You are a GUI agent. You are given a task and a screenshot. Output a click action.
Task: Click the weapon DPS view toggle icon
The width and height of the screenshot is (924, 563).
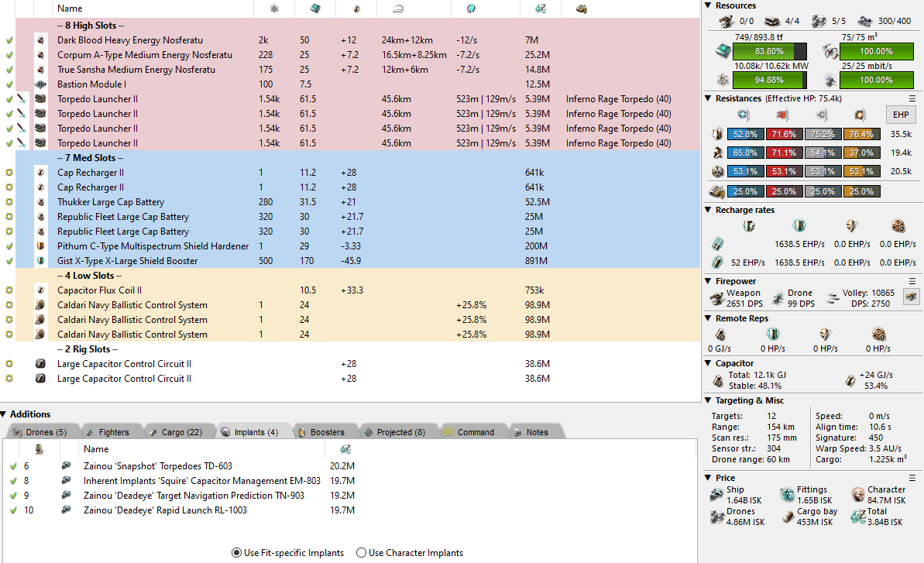[912, 296]
